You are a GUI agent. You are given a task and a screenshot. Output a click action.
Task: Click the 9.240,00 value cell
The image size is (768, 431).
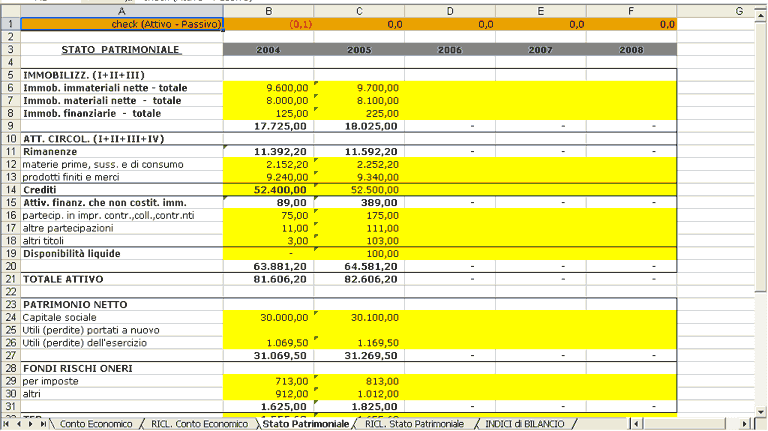pos(268,177)
